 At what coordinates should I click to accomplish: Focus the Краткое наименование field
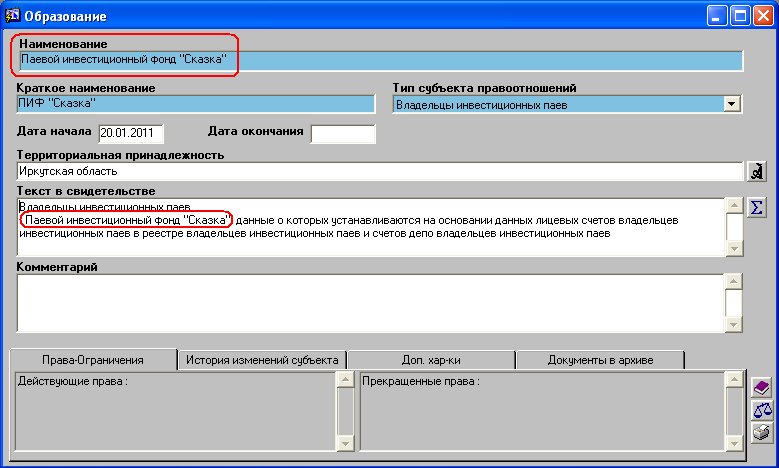point(196,103)
